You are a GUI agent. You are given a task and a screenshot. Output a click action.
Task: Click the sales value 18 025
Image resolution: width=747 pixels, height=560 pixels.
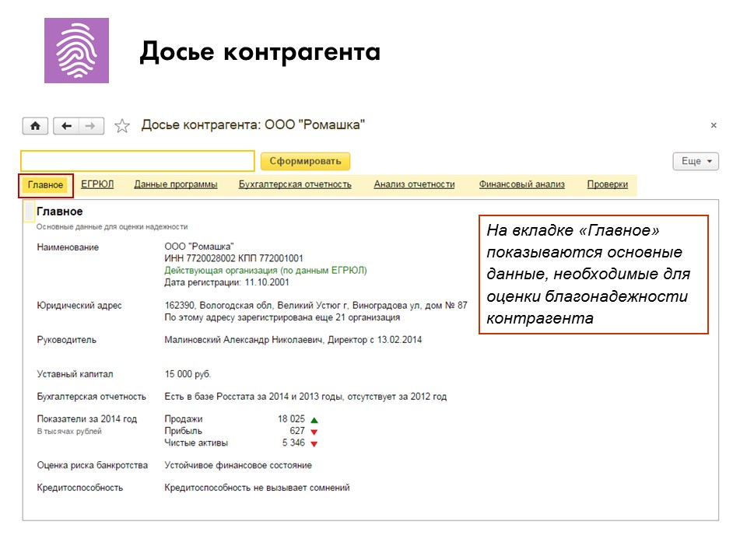tap(291, 419)
